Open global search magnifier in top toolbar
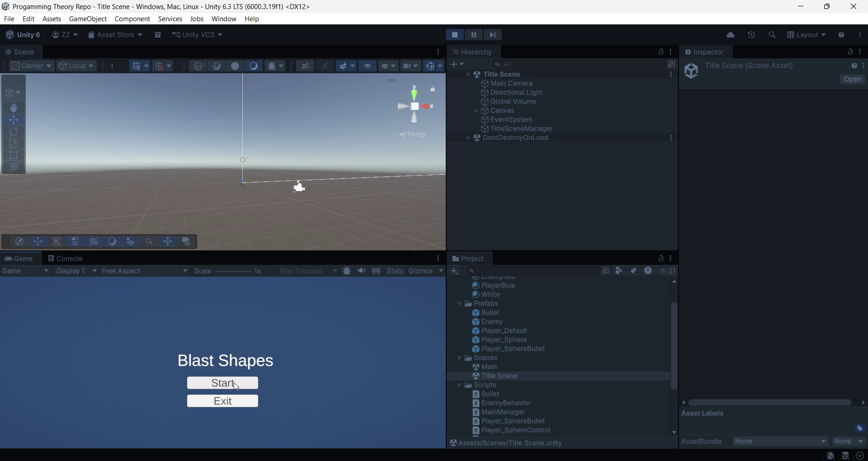The image size is (868, 461). (x=772, y=35)
